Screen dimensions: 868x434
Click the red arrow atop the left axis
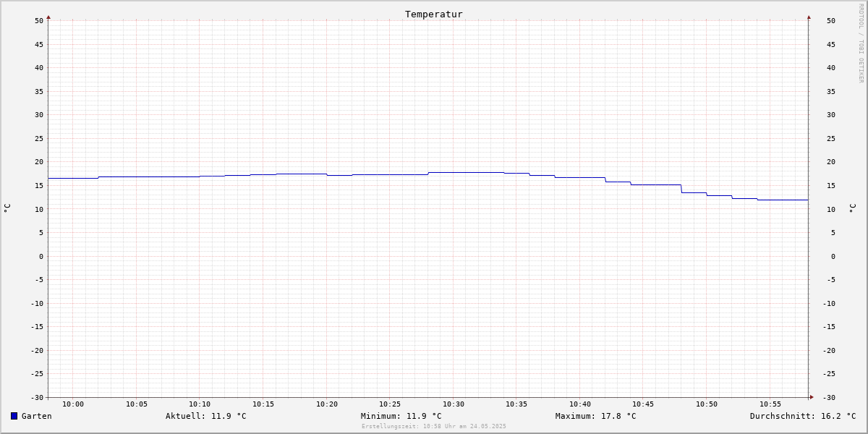48,17
